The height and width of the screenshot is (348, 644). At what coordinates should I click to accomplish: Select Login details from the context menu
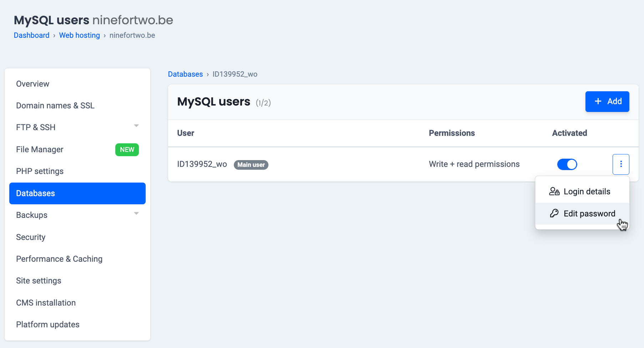click(587, 191)
